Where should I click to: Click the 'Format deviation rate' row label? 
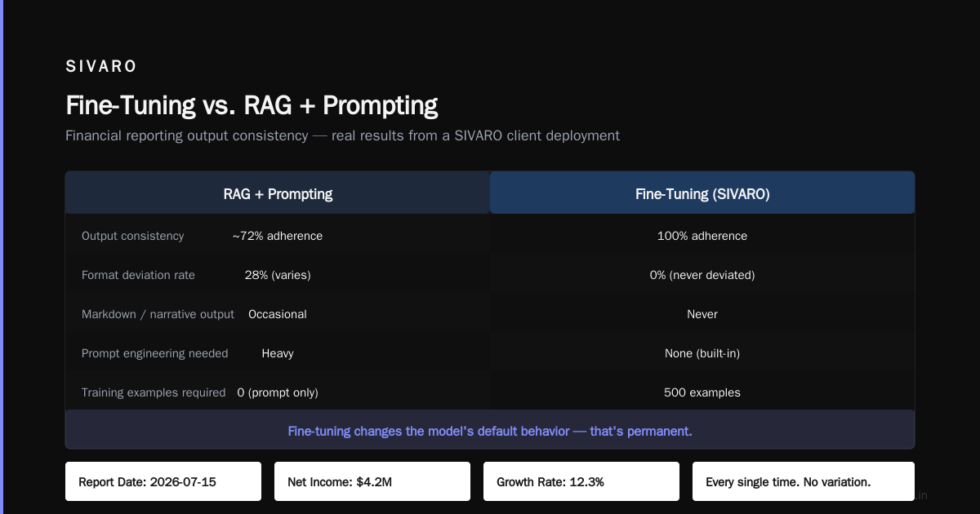pos(139,275)
